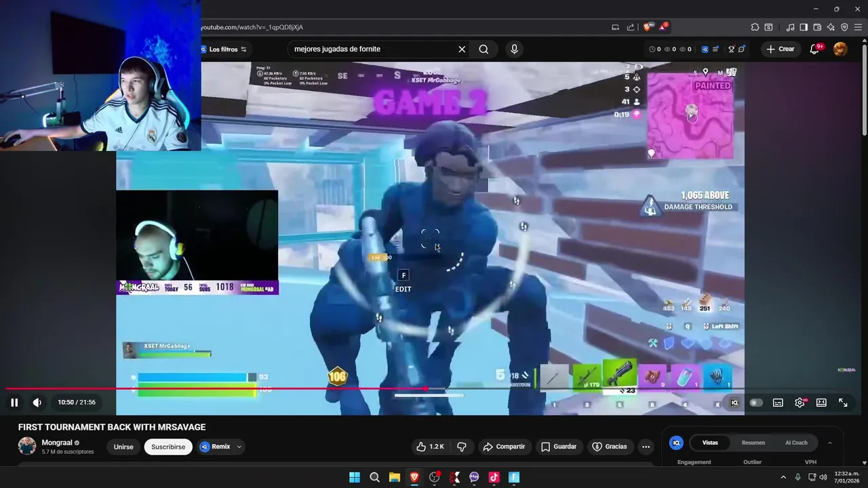The height and width of the screenshot is (488, 868).
Task: Click the Compartir button
Action: [504, 447]
